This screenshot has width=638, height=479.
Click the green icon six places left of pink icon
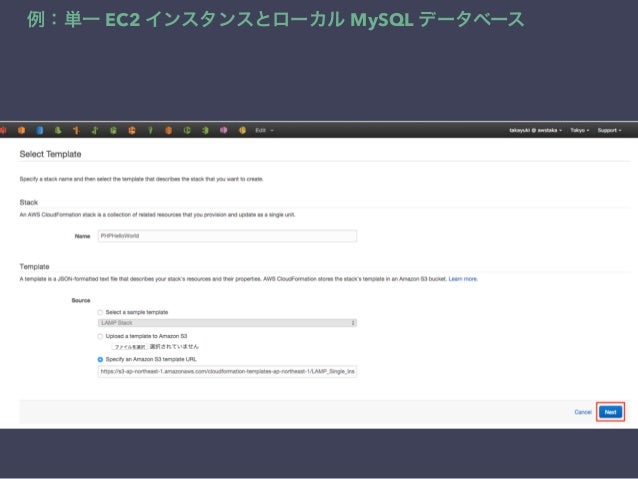click(x=113, y=130)
